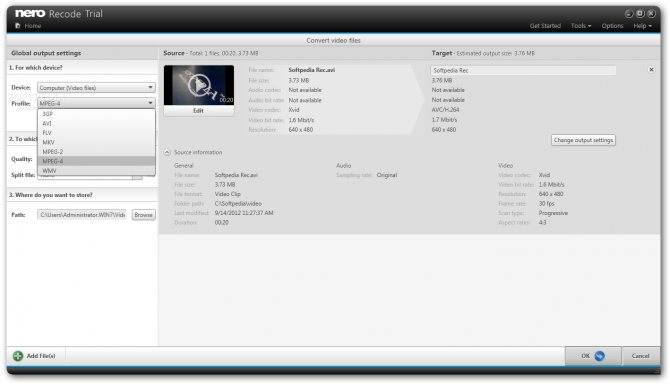Click the source file name Softpedia Rec.avi
Image resolution: width=670 pixels, height=384 pixels.
(x=311, y=70)
